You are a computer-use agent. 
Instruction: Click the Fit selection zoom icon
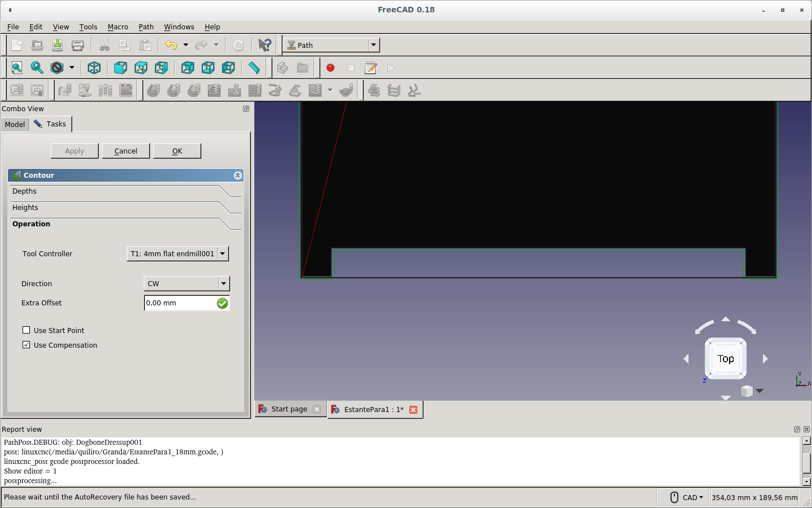pyautogui.click(x=37, y=68)
